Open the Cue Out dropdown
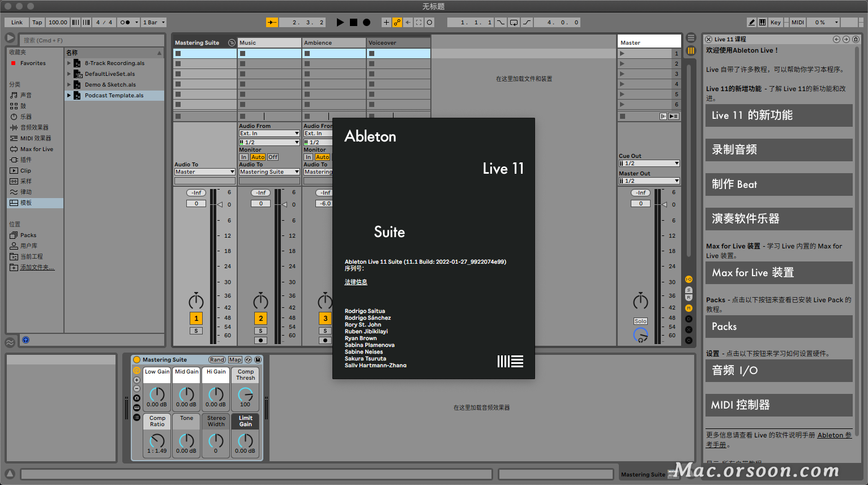 tap(649, 164)
